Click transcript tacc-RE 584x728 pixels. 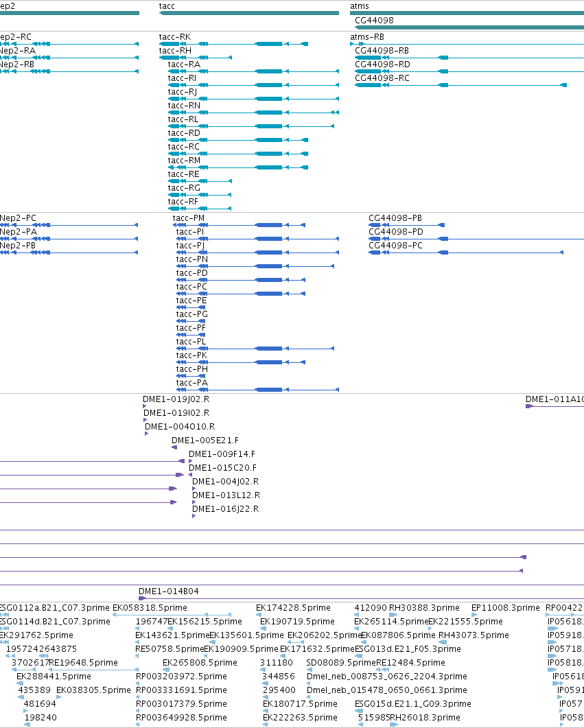pos(200,181)
